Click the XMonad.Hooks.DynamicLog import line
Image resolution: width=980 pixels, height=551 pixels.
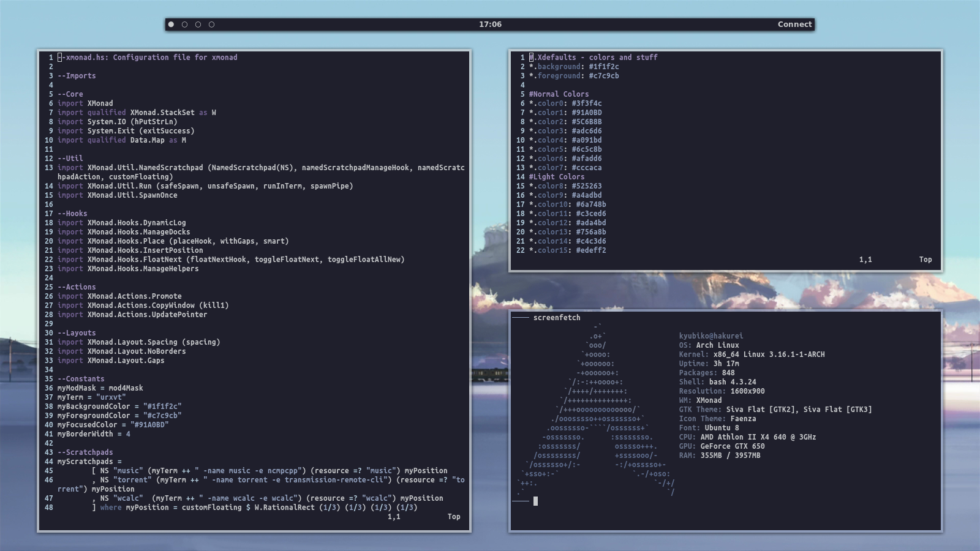(122, 223)
